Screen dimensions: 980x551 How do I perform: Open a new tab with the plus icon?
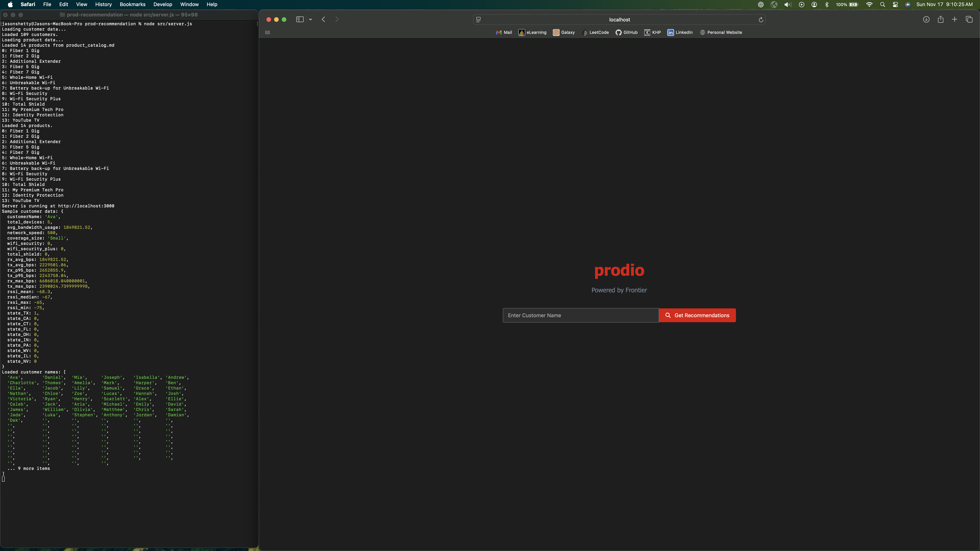[x=955, y=19]
